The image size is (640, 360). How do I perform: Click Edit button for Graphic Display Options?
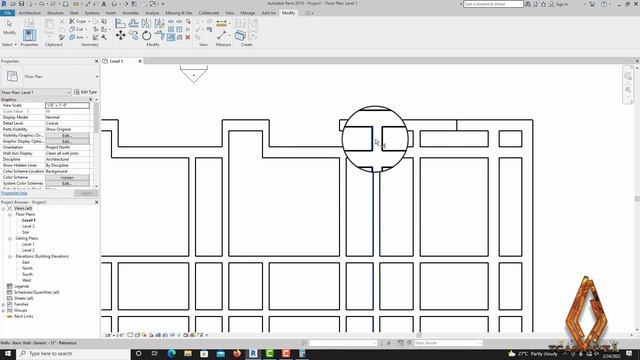pos(67,141)
